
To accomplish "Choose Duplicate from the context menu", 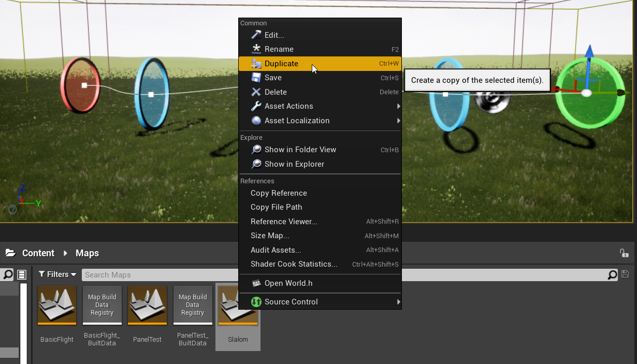I will point(281,64).
